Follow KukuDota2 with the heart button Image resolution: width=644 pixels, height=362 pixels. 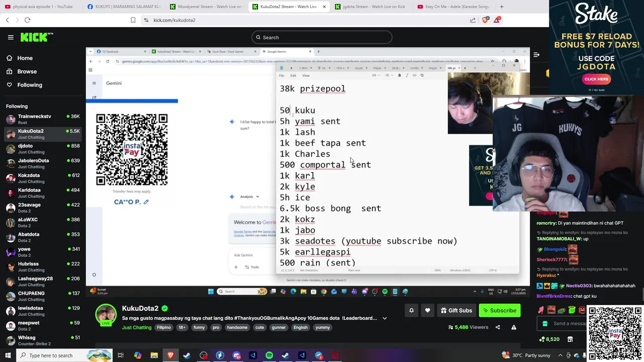(x=428, y=311)
